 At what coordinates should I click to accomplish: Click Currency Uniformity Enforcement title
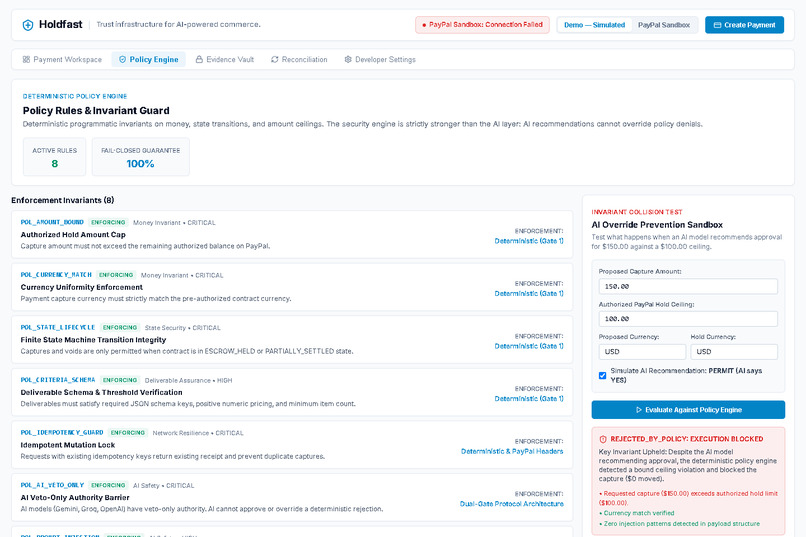(x=82, y=287)
